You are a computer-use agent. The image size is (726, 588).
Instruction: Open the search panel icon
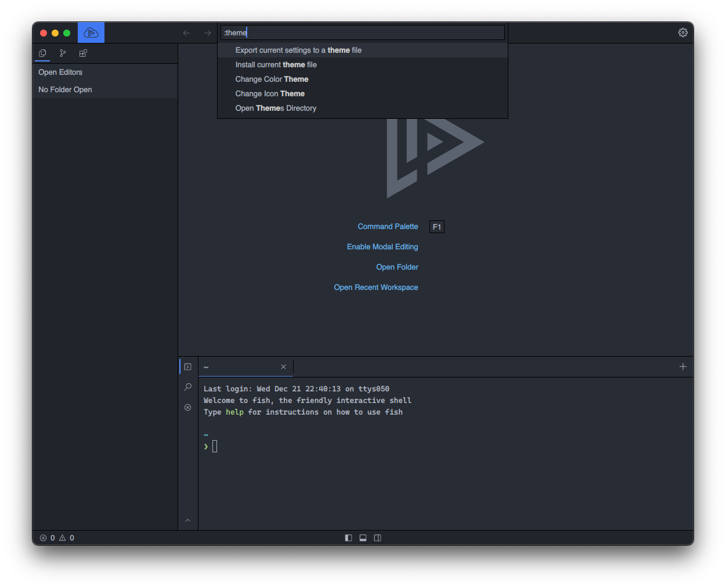[187, 387]
